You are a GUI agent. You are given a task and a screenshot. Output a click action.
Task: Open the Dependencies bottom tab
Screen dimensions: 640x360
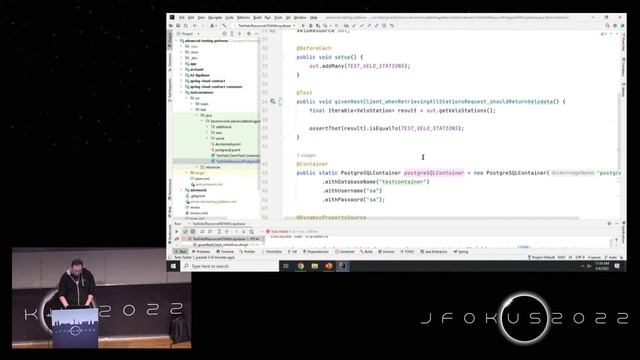(x=316, y=251)
